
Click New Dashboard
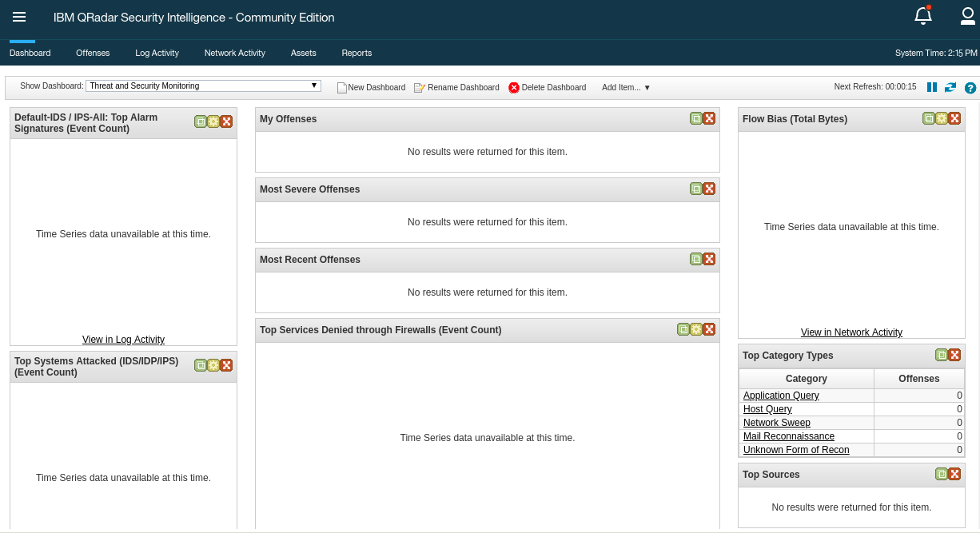(x=371, y=88)
